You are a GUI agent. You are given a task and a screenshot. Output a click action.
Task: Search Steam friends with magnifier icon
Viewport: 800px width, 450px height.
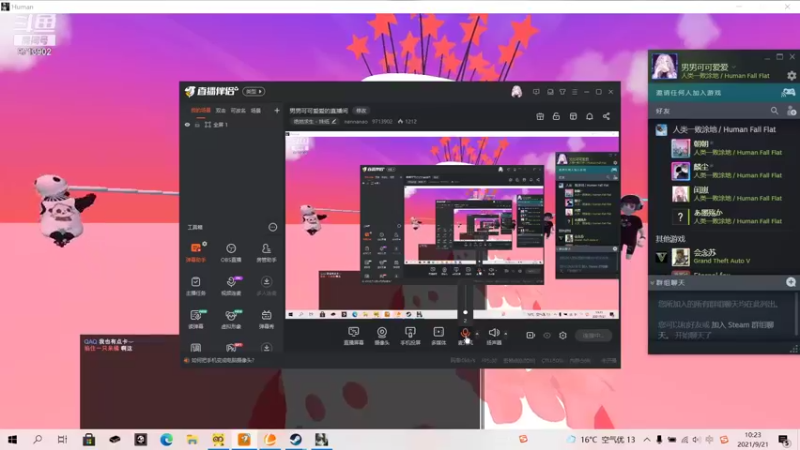tap(774, 110)
